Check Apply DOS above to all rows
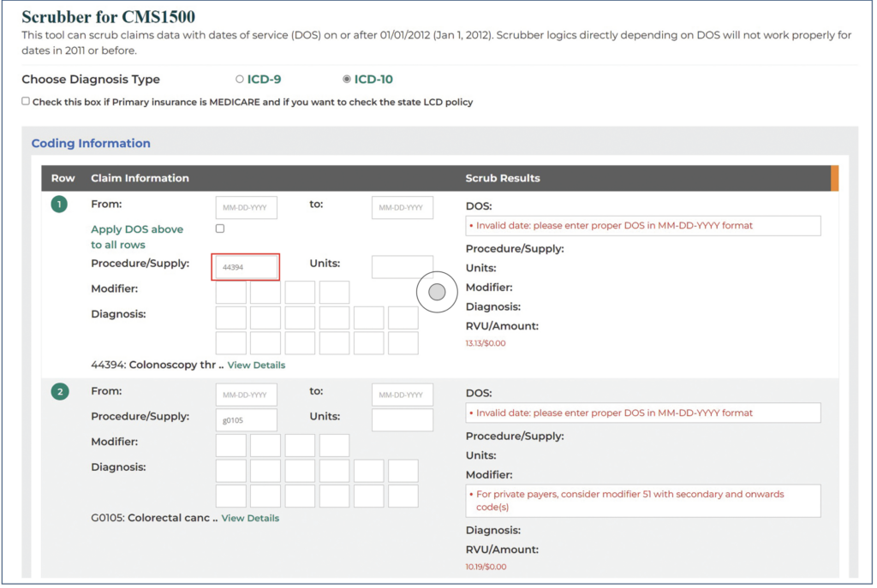The height and width of the screenshot is (588, 877). pos(219,228)
